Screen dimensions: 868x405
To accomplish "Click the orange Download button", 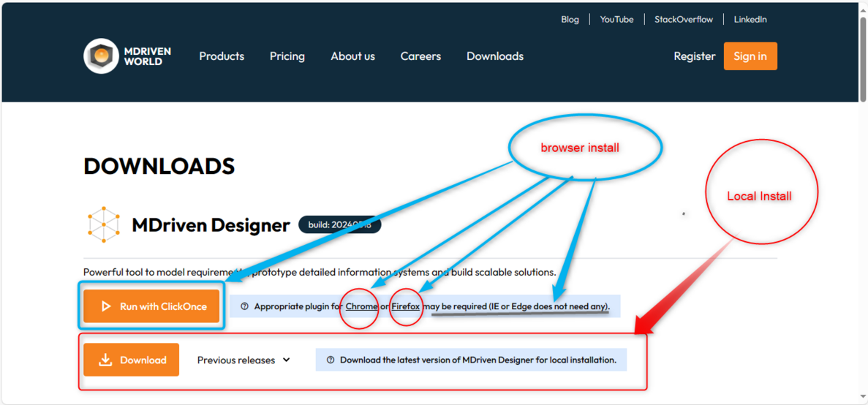I will pyautogui.click(x=131, y=360).
